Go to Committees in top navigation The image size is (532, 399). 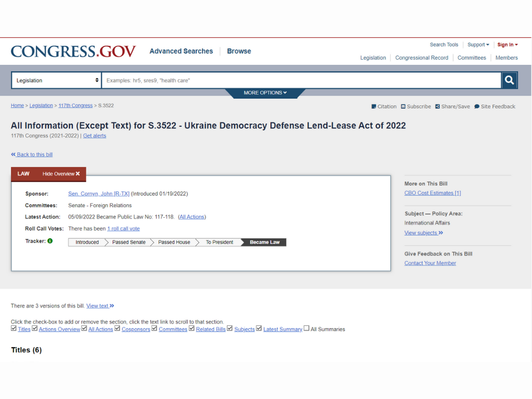coord(472,58)
